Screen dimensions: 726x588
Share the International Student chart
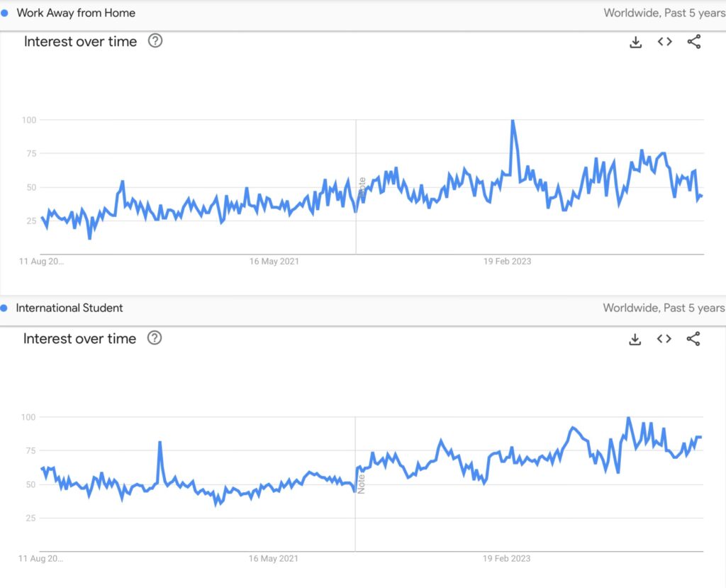click(693, 339)
